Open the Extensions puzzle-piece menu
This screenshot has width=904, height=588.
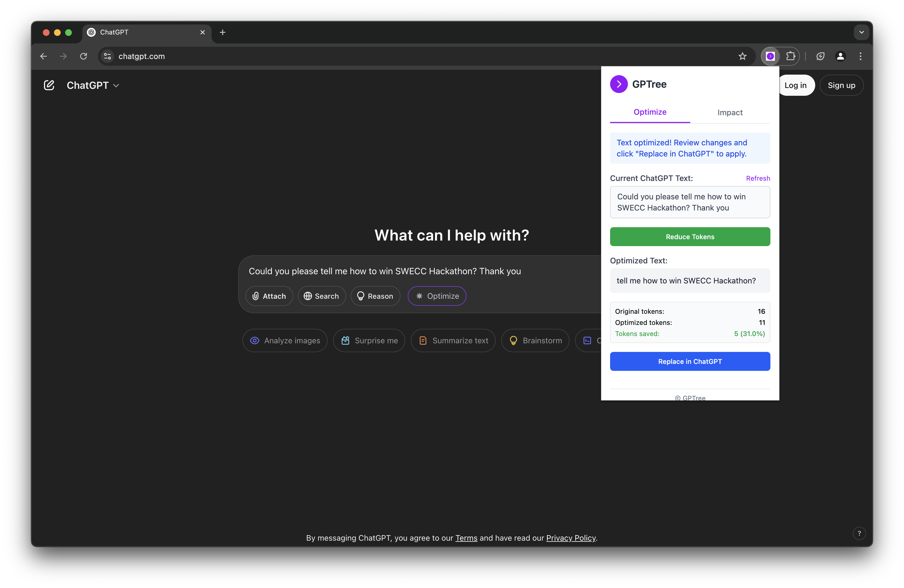(790, 56)
